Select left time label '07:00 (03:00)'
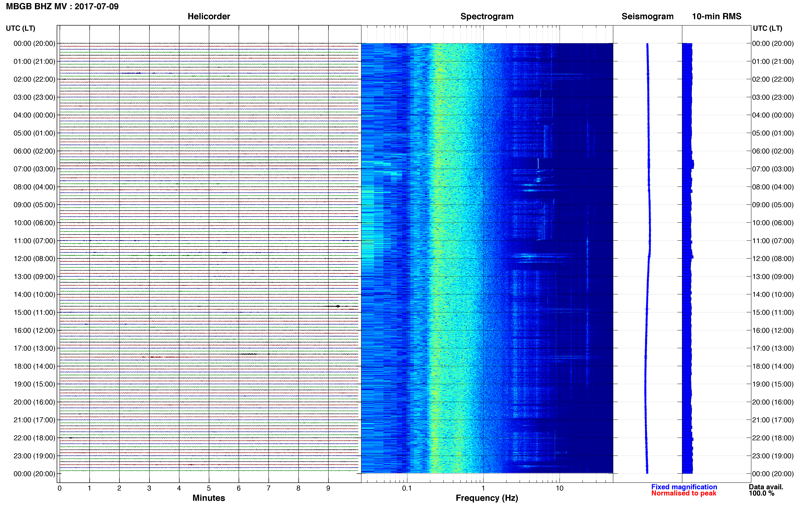The width and height of the screenshot is (812, 508). coord(34,169)
